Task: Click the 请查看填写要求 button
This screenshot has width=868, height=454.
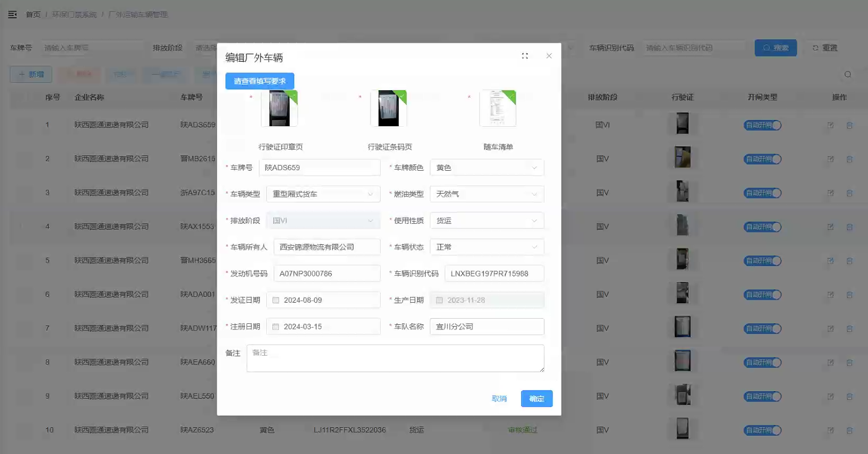Action: (x=259, y=81)
